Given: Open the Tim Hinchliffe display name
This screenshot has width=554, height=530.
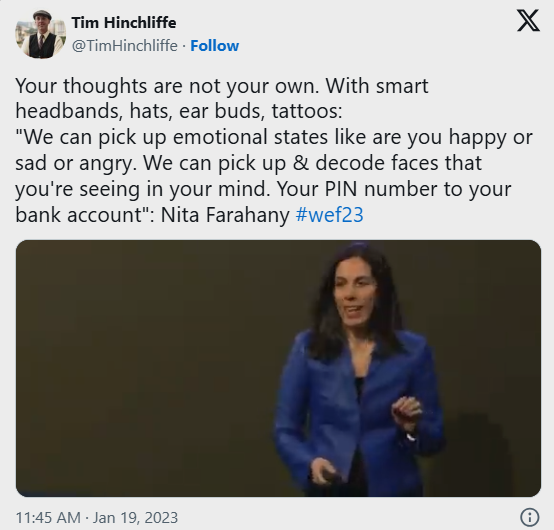Looking at the screenshot, I should 124,23.
